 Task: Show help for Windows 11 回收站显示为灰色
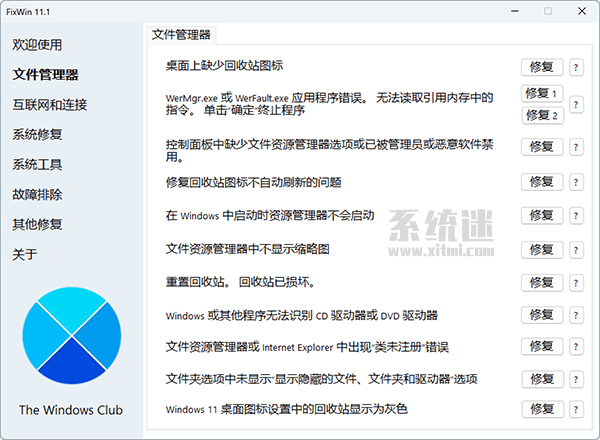pos(576,409)
